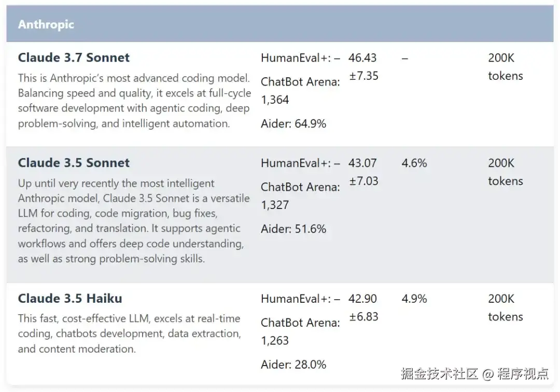This screenshot has height=392, width=560.
Task: Click the Aider 51.6% score
Action: coord(293,229)
